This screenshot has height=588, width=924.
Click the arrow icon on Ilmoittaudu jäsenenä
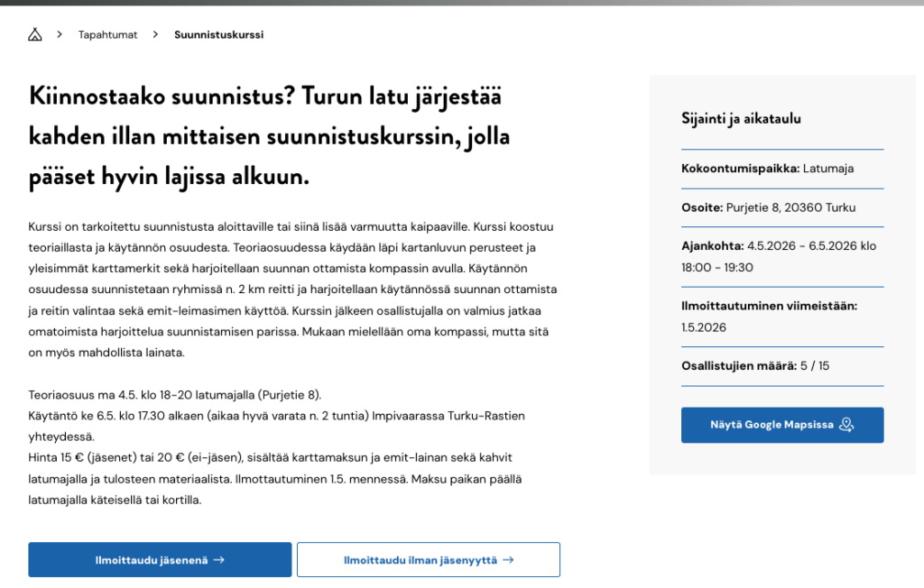(218, 560)
